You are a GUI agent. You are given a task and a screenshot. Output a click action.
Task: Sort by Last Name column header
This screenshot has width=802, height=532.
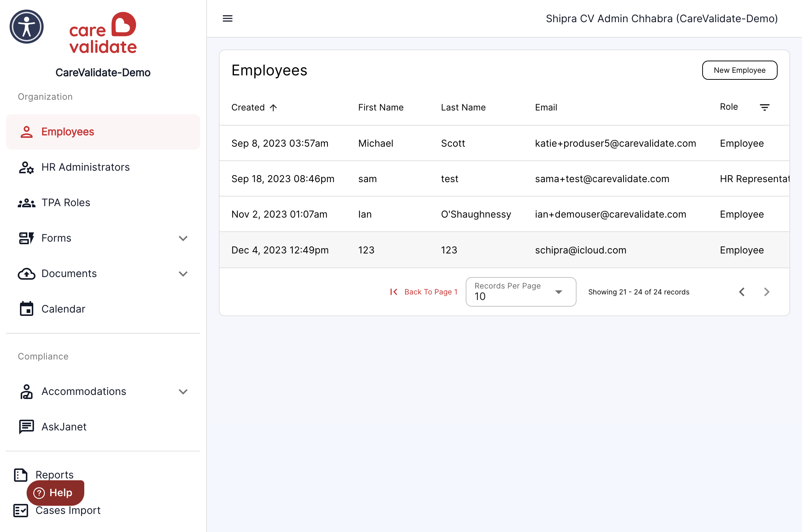tap(463, 108)
